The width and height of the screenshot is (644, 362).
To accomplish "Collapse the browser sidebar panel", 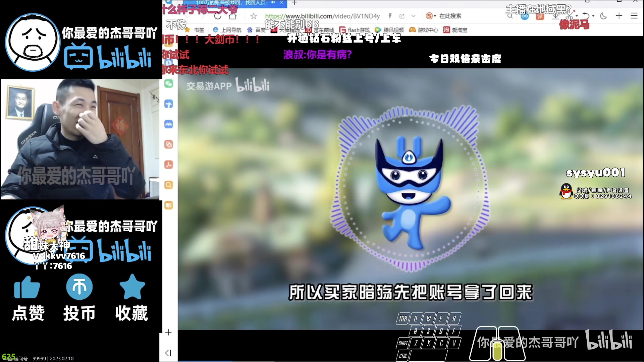I will (x=168, y=353).
